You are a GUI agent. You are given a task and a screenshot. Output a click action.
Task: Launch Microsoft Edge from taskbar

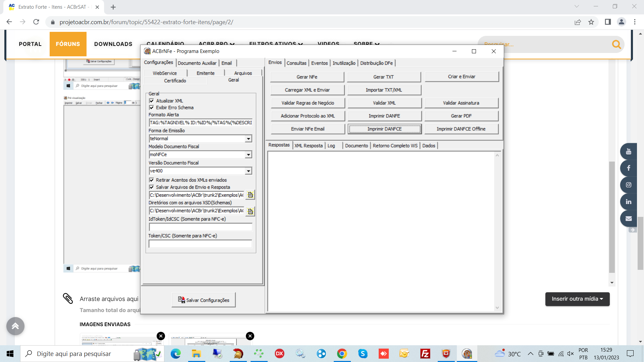tap(175, 354)
